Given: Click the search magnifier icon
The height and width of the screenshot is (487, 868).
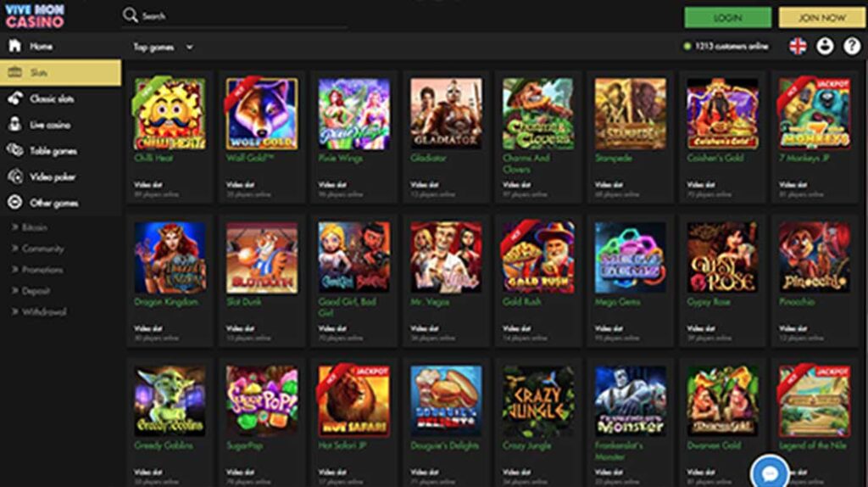Looking at the screenshot, I should [130, 15].
